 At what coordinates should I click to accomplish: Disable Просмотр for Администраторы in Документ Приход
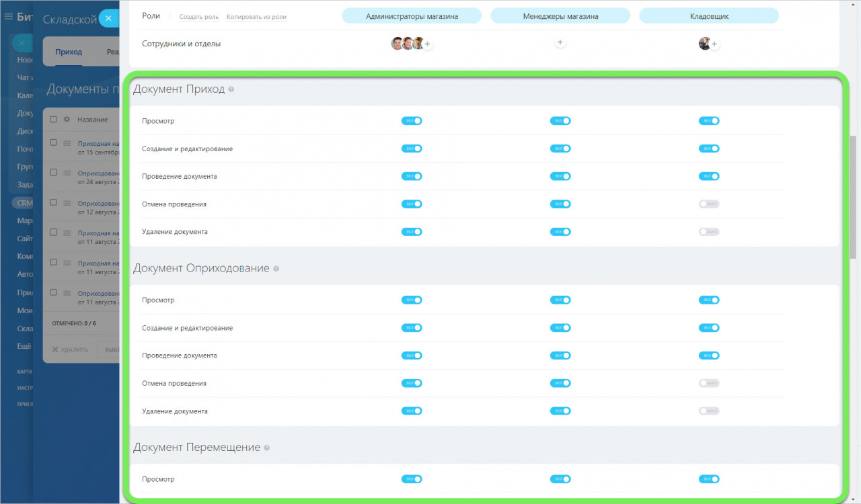click(412, 121)
